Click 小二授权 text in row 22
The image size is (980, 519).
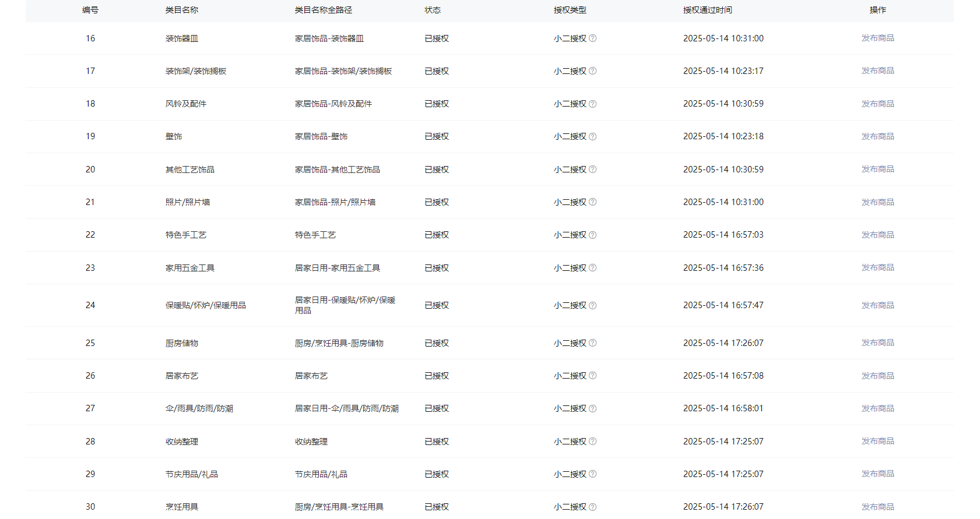pyautogui.click(x=570, y=235)
